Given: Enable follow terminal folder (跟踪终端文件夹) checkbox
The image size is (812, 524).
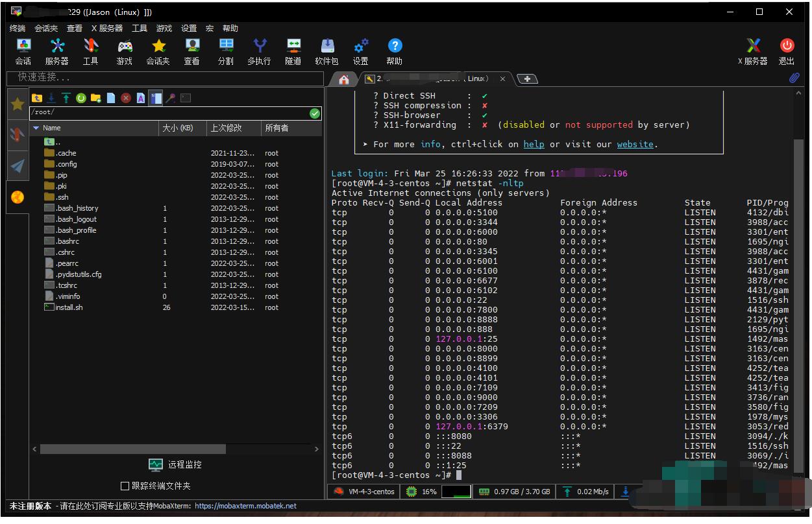Looking at the screenshot, I should coord(125,486).
